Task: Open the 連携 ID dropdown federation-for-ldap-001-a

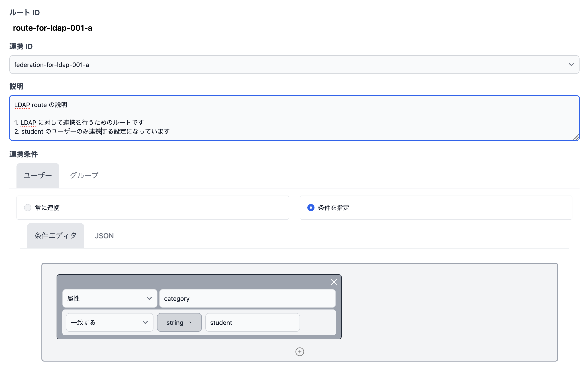Action: tap(294, 65)
